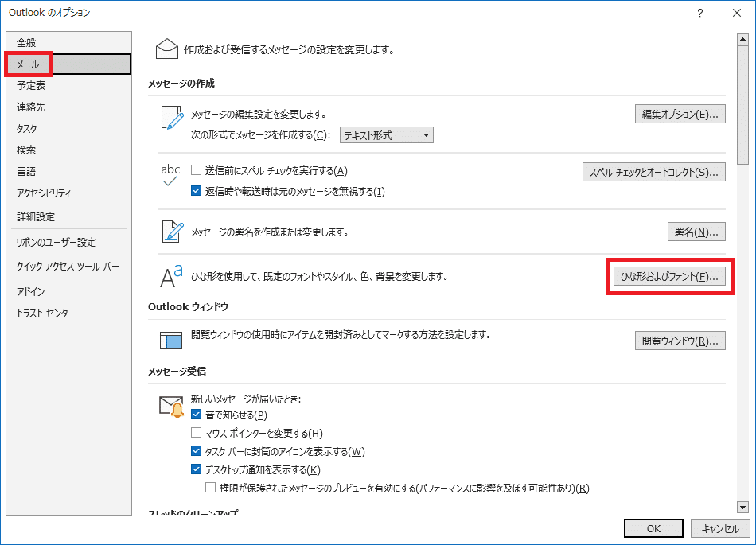Click ひな形およびフォント button
Image resolution: width=756 pixels, height=545 pixels.
coord(669,276)
